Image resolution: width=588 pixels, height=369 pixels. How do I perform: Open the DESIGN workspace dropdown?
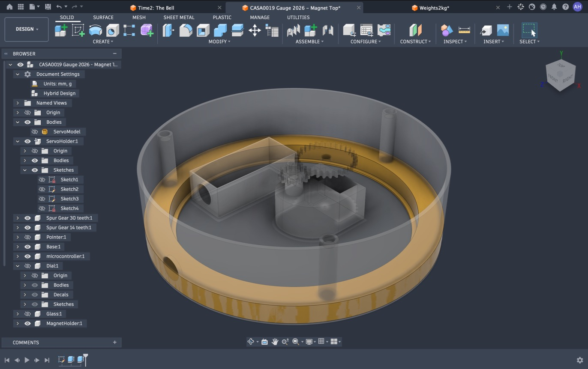27,29
